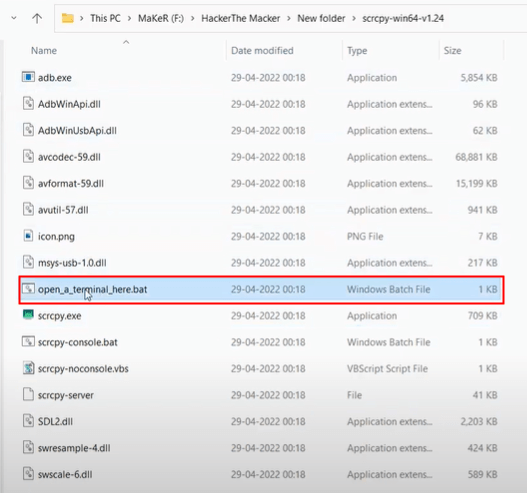The height and width of the screenshot is (493, 527).
Task: Click the scrcpy-noconsole.vbs script icon
Action: pyautogui.click(x=28, y=368)
